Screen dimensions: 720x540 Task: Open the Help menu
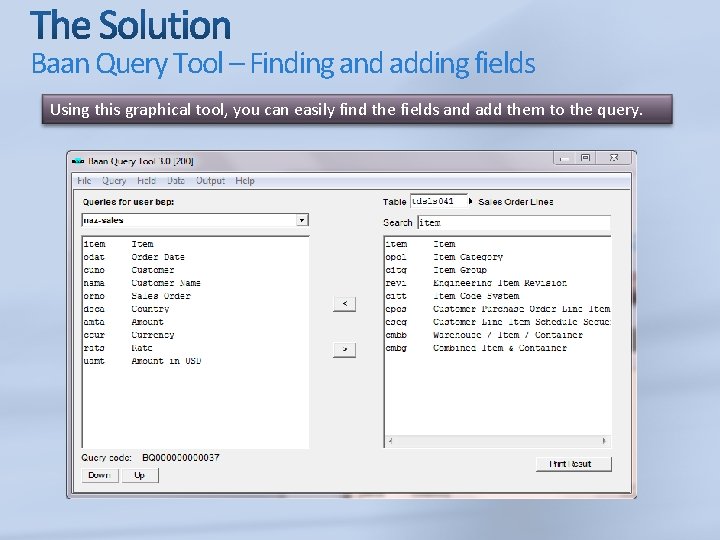245,180
